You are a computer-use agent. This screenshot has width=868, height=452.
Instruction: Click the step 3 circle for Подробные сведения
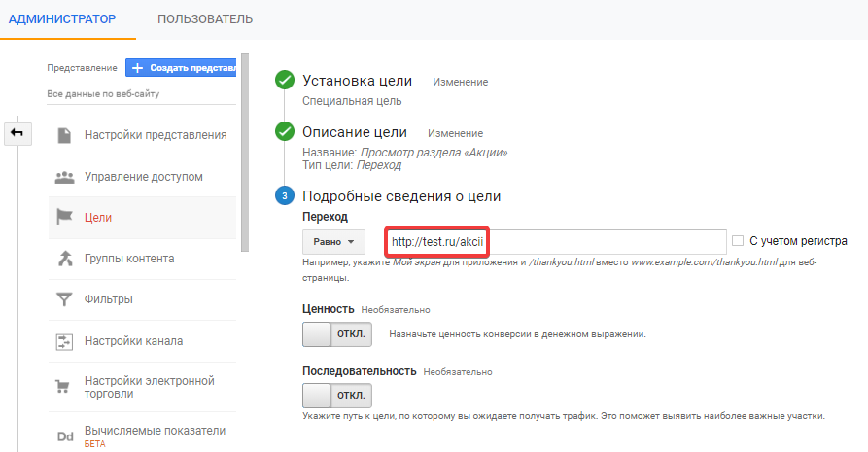click(285, 195)
